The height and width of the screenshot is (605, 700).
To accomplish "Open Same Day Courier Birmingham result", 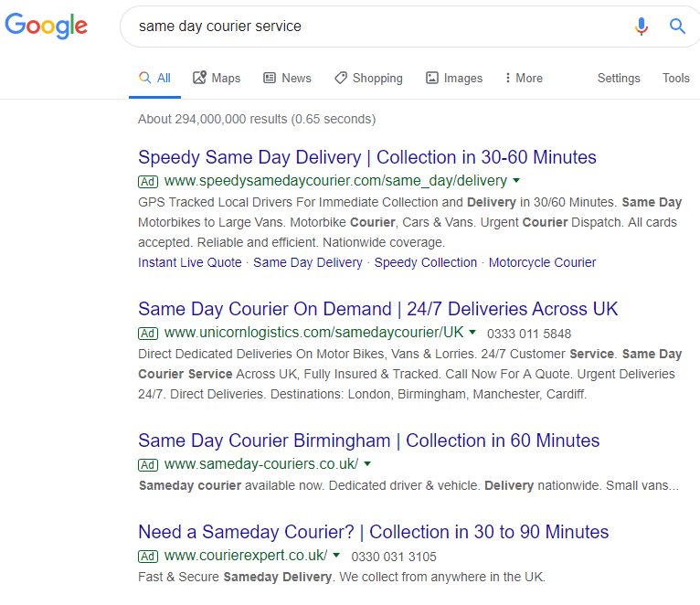I will point(368,440).
